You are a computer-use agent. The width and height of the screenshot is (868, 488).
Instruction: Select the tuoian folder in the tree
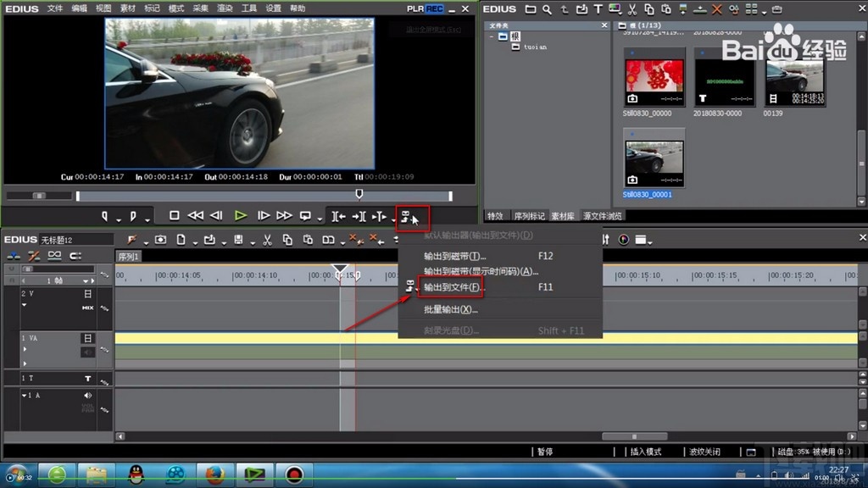click(530, 47)
